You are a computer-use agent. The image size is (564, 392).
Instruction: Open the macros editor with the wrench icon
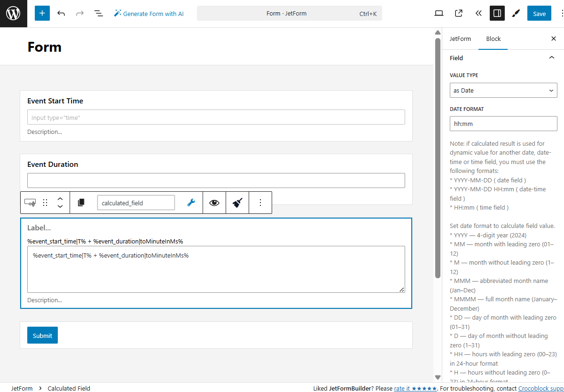tap(191, 202)
